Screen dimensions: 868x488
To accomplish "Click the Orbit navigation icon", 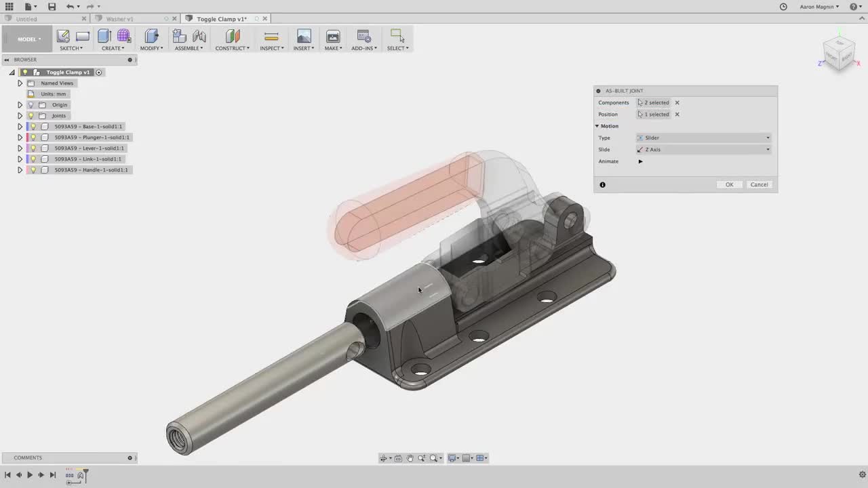I will pos(383,458).
